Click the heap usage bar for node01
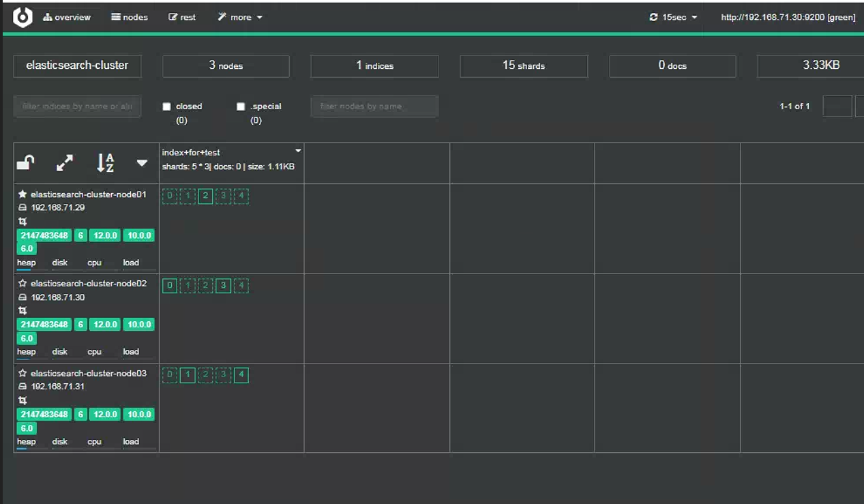 click(x=31, y=271)
